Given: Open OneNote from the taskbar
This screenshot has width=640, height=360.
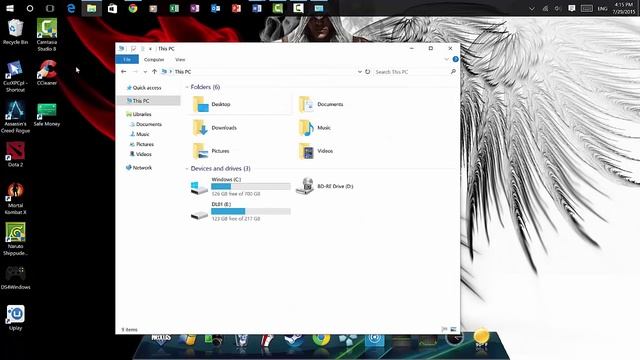Looking at the screenshot, I should coord(195,8).
